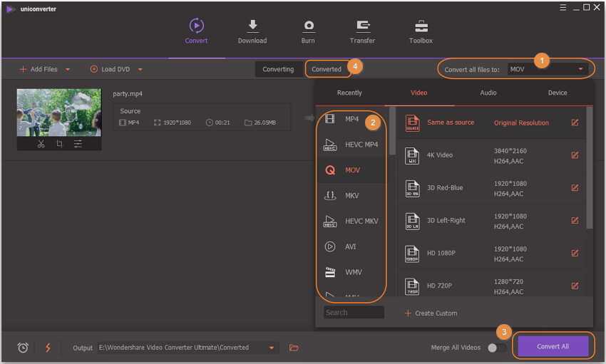Viewport: 606px width, 364px height.
Task: Open the Add Files dropdown arrow
Action: point(68,70)
